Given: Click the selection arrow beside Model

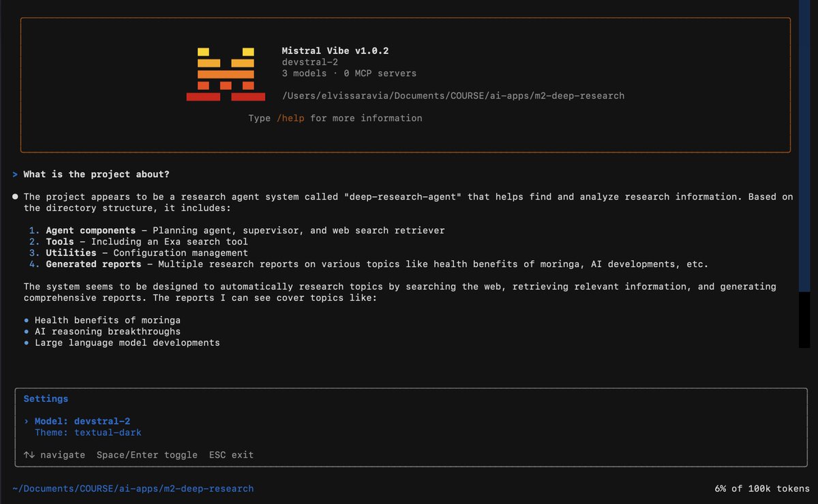Looking at the screenshot, I should point(27,422).
